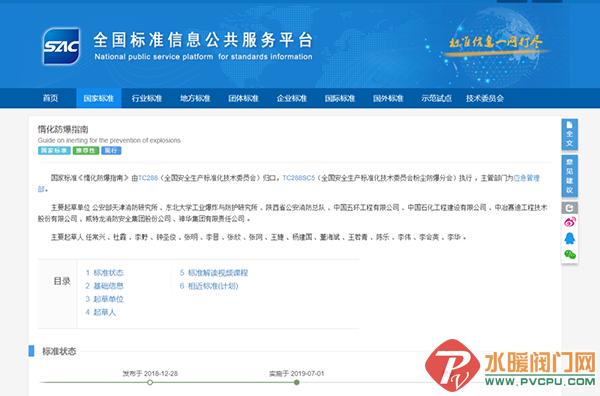Click the SAC logo icon
Viewport: 600px width, 396px height.
tap(61, 46)
